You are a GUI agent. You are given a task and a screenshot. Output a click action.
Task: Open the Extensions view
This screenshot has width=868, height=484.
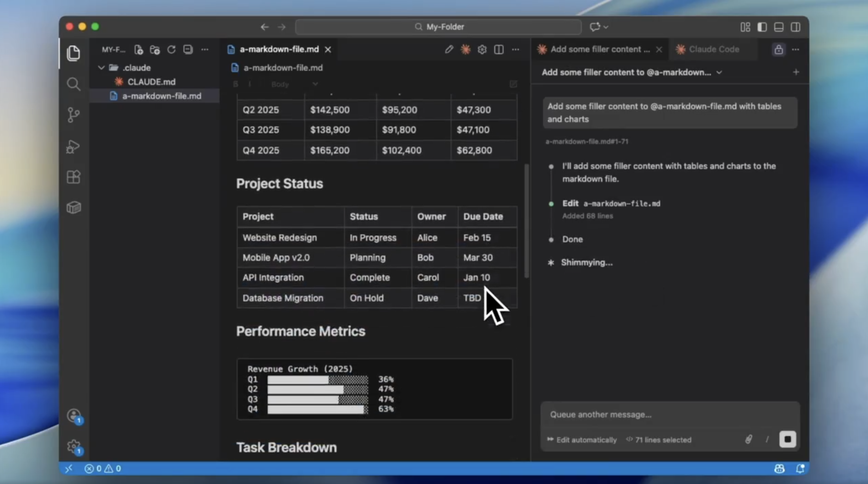[74, 177]
